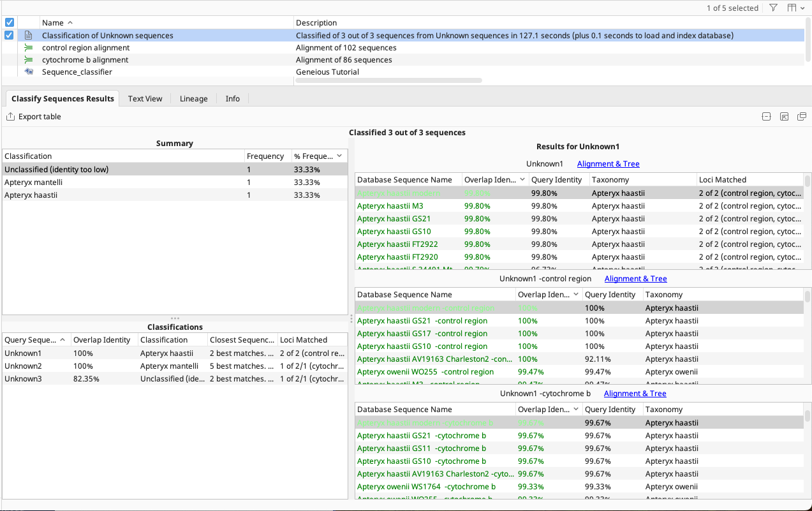Sort control region table by Overlap Identity
The image size is (812, 511).
[549, 295]
